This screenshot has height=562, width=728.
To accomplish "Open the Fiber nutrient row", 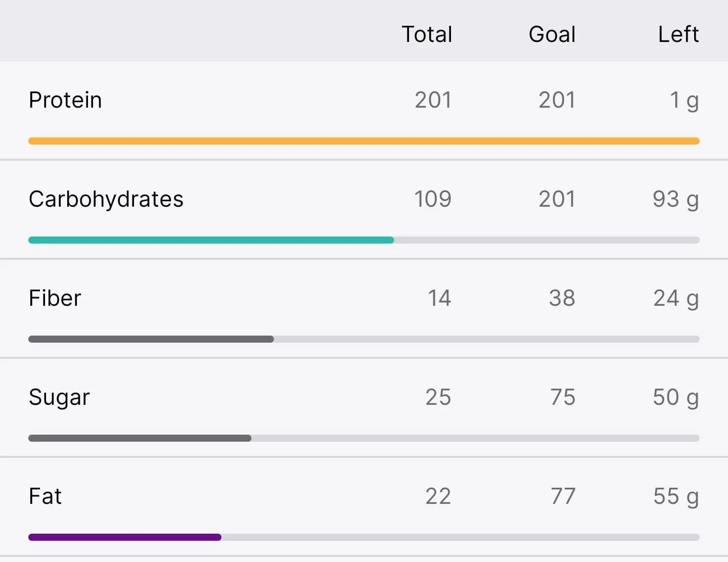I will [x=364, y=308].
